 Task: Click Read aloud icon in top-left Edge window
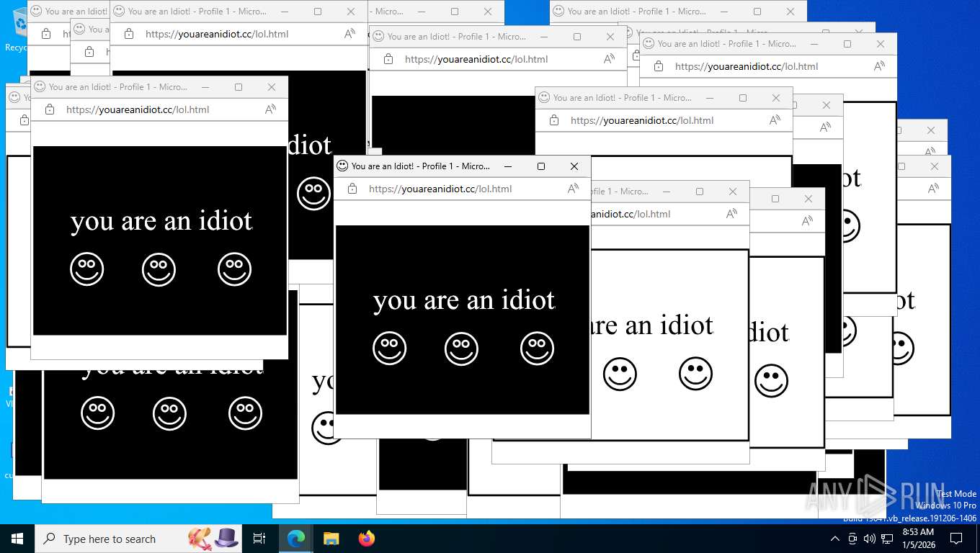click(349, 34)
